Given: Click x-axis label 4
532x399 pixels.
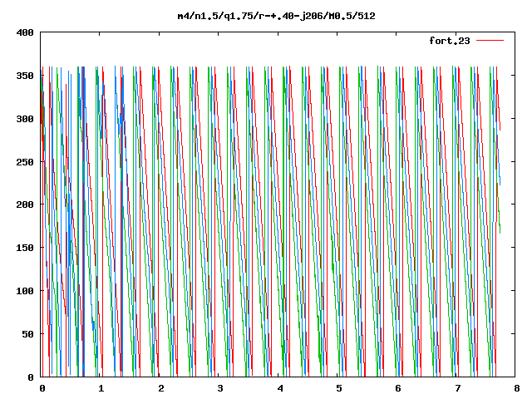Looking at the screenshot, I should point(279,388).
